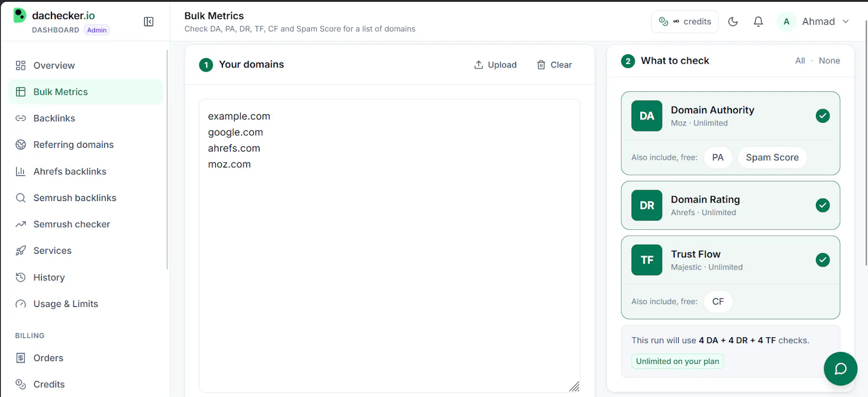The image size is (868, 397).
Task: Click the Credits coins icon in the sidebar
Action: pos(21,384)
